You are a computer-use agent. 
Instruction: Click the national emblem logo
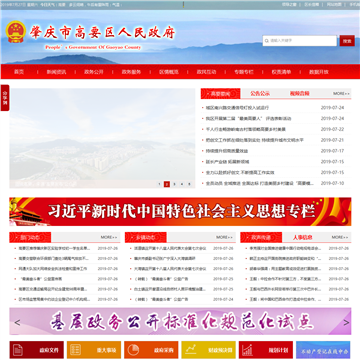pyautogui.click(x=16, y=32)
